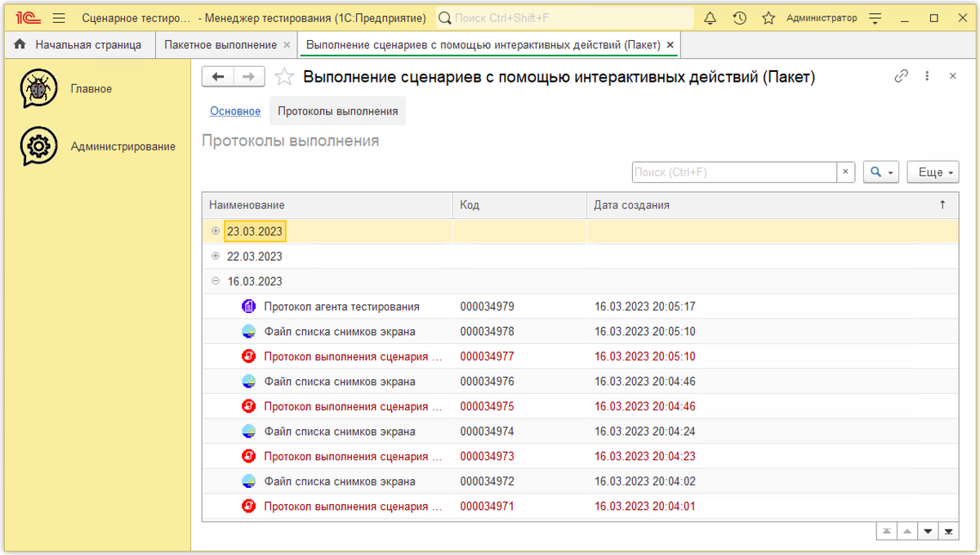Open the Основное link

point(235,111)
